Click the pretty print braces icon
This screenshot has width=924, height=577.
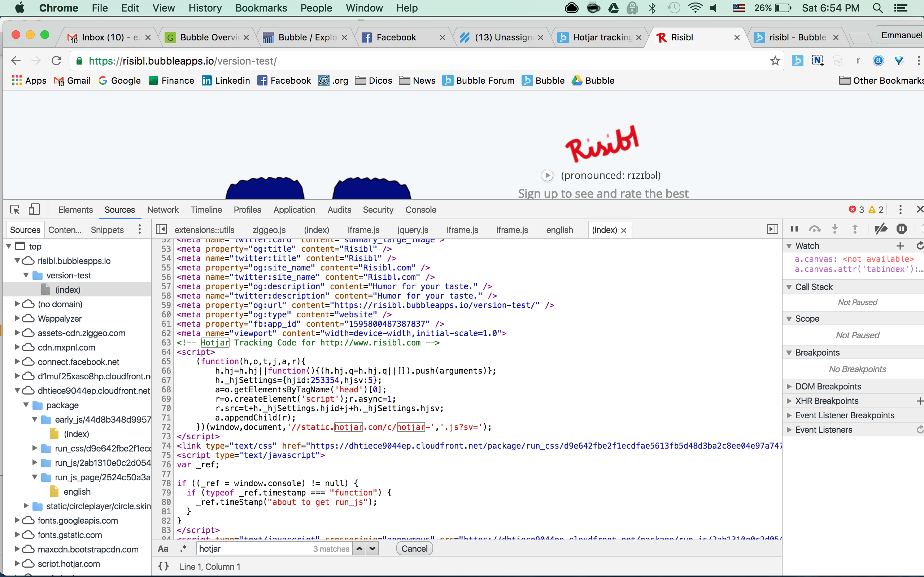164,566
